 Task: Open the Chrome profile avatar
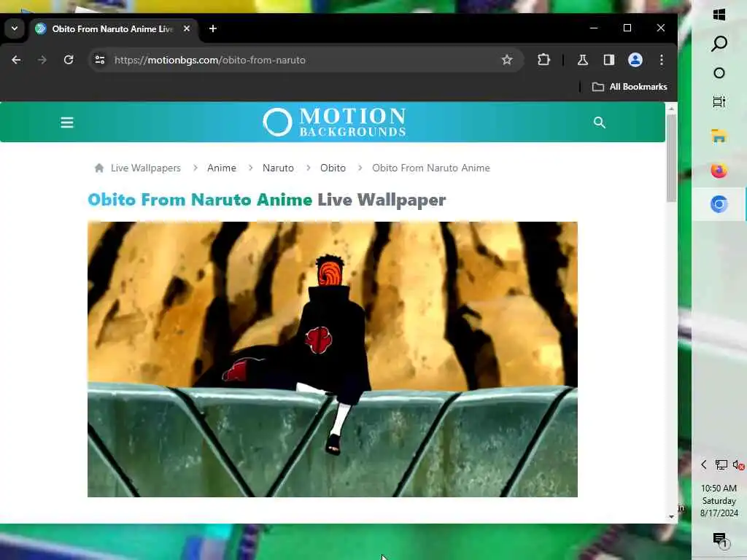635,60
